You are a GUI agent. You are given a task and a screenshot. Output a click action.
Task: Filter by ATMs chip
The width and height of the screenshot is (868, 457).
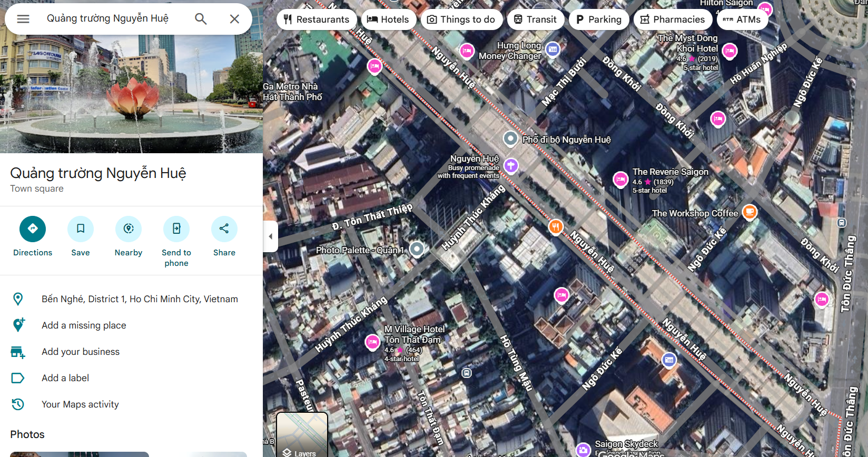742,19
